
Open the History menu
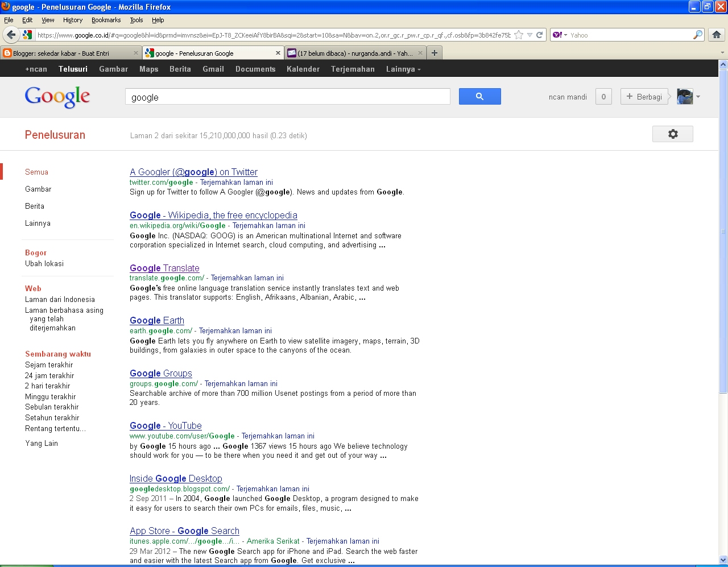coord(73,20)
